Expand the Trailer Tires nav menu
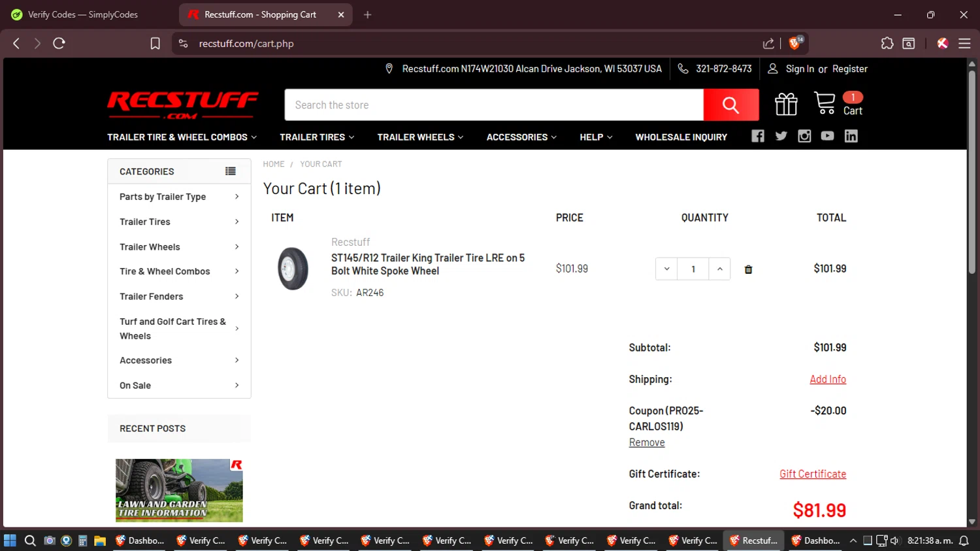 point(317,137)
